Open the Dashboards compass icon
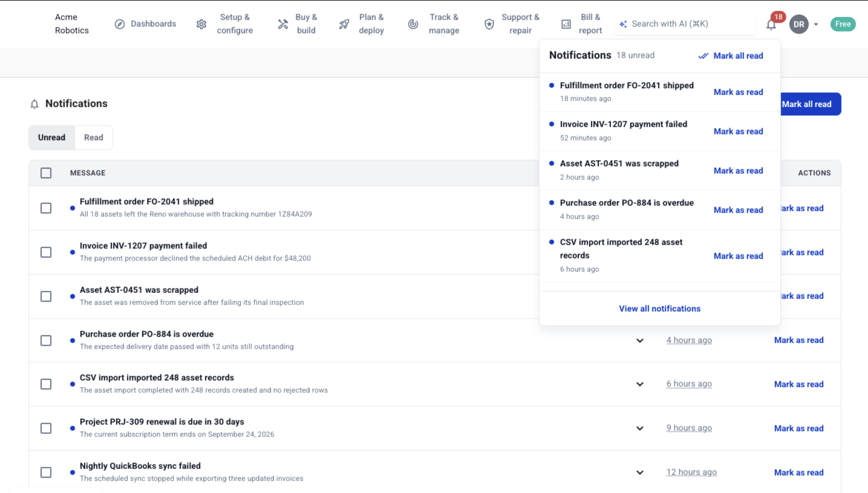868x493 pixels. pos(119,24)
